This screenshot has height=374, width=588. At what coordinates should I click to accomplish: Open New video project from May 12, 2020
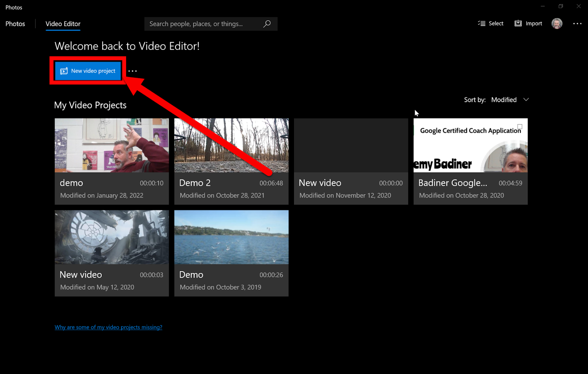point(112,253)
